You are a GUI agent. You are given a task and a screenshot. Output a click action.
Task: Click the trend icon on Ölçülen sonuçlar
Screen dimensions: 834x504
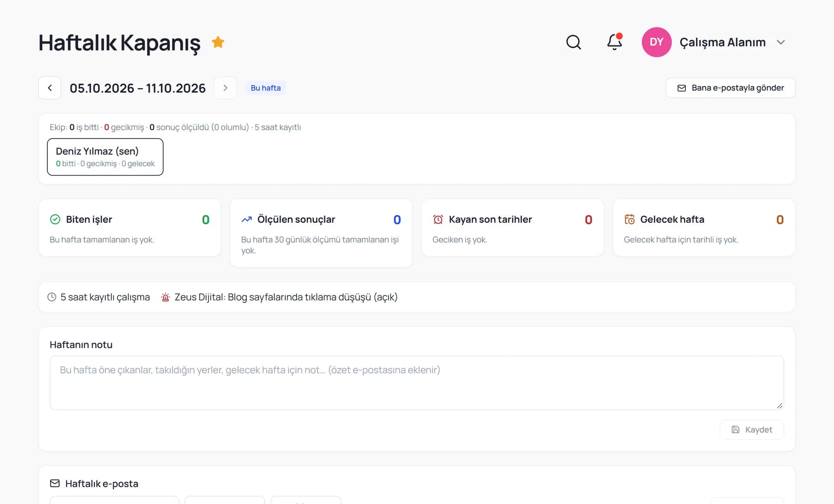pos(246,220)
